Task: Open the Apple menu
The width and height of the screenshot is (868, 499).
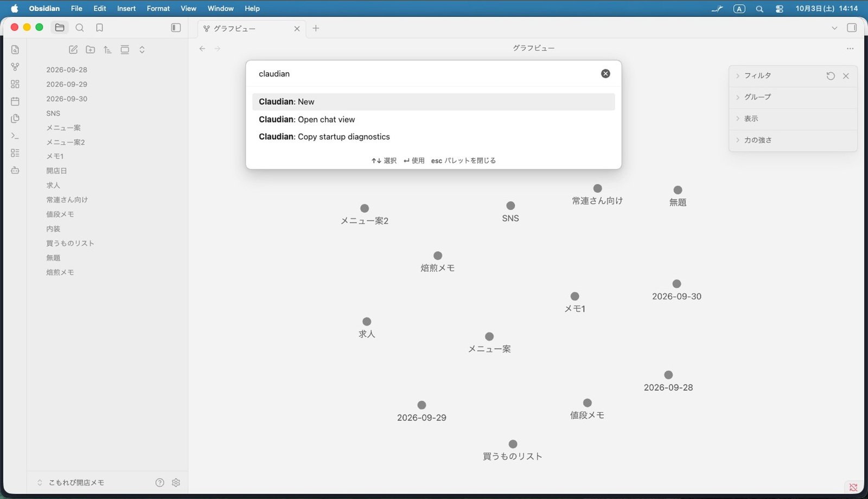Action: pos(15,9)
